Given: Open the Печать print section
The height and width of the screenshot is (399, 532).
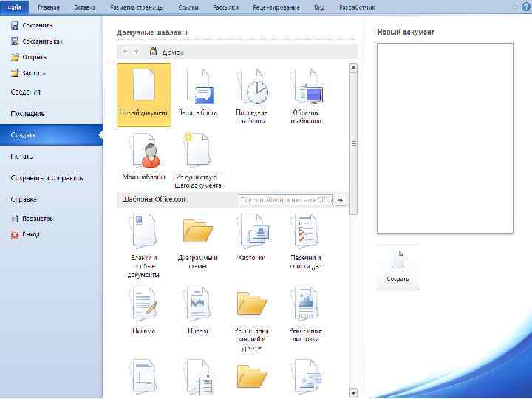Looking at the screenshot, I should coord(51,156).
